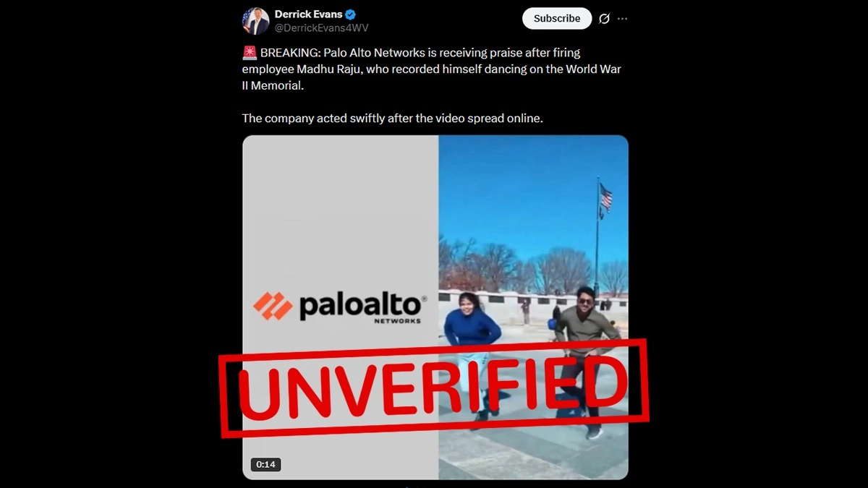
Task: Open the Derrick Evans display name link
Action: pyautogui.click(x=308, y=14)
